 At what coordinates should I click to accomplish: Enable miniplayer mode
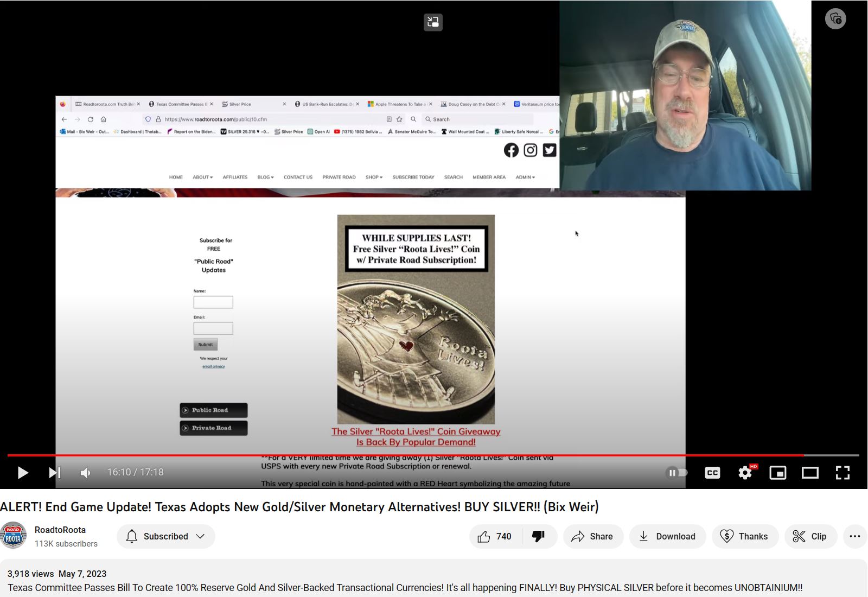[778, 473]
